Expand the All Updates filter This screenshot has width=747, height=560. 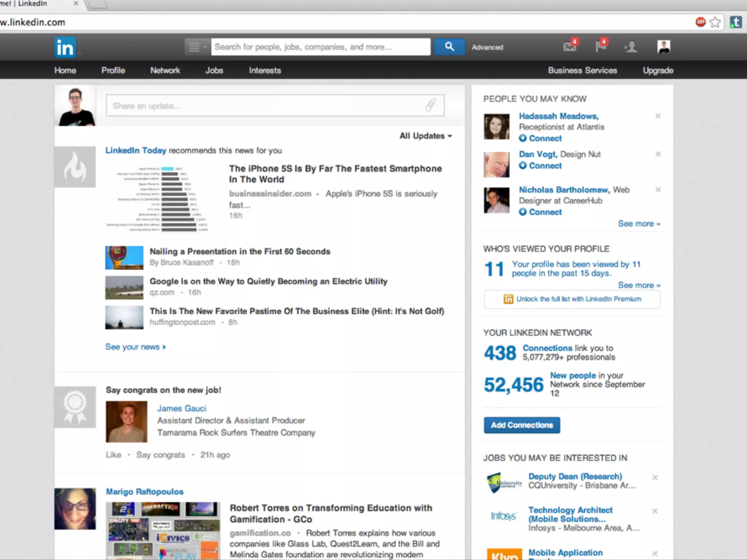[x=426, y=136]
